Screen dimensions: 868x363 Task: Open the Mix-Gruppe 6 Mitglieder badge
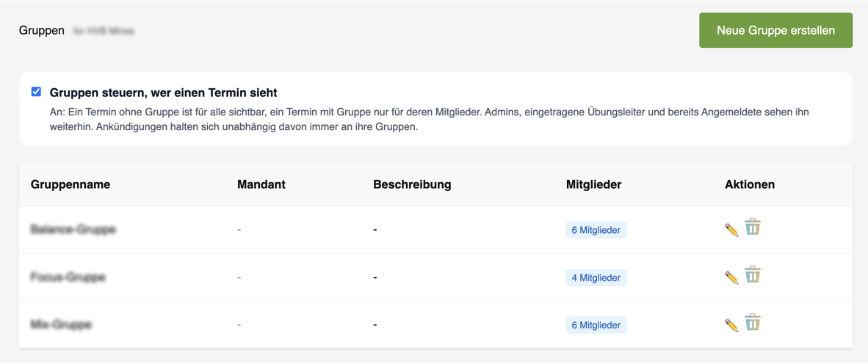click(x=596, y=325)
